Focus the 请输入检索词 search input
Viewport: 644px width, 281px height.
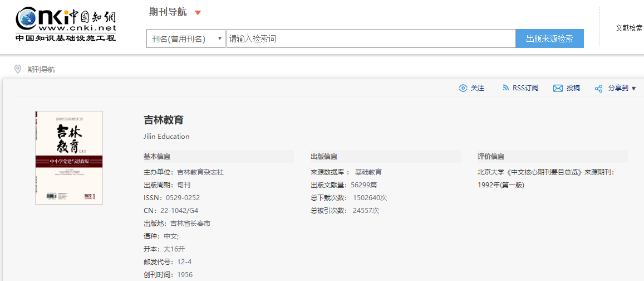[x=371, y=38]
